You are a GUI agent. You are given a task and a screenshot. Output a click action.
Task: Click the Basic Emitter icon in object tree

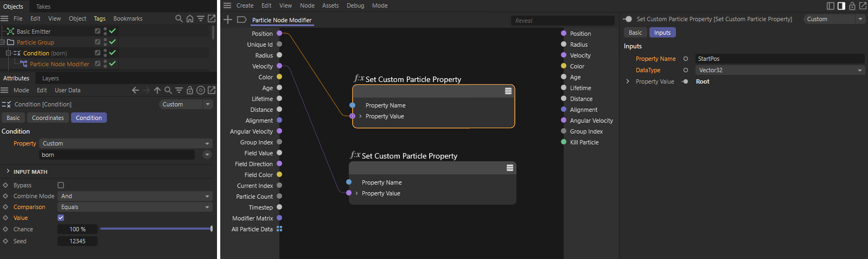[10, 31]
